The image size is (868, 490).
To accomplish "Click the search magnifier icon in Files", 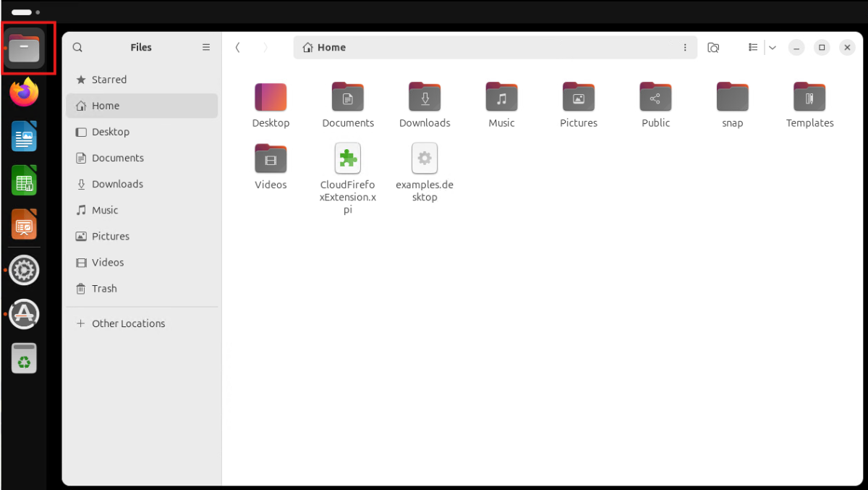I will [77, 47].
